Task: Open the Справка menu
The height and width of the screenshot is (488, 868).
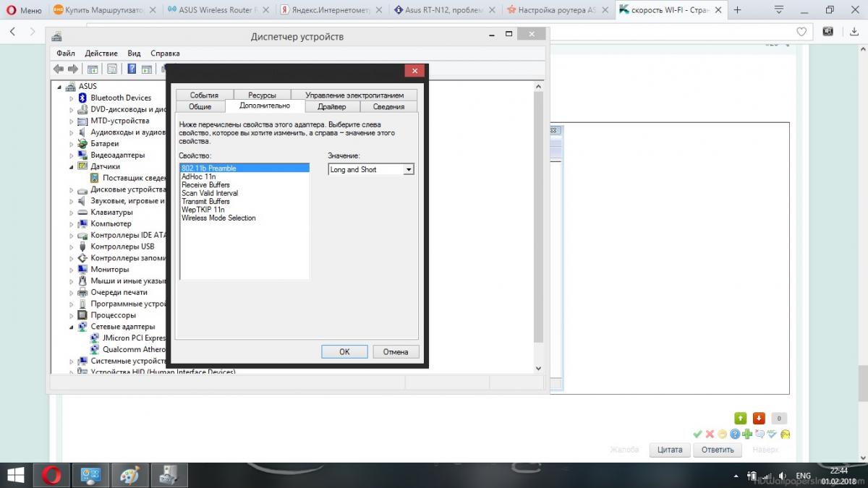Action: click(165, 53)
